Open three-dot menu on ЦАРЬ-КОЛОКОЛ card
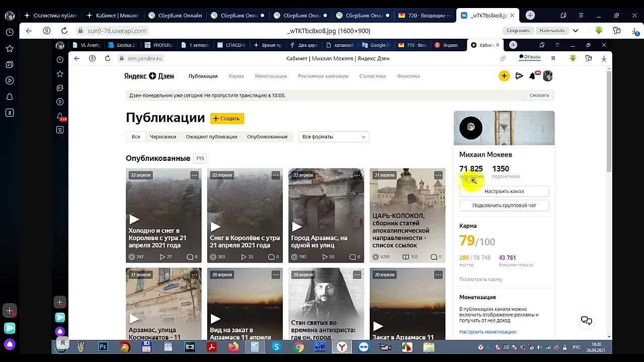This screenshot has height=362, width=644. pyautogui.click(x=438, y=175)
